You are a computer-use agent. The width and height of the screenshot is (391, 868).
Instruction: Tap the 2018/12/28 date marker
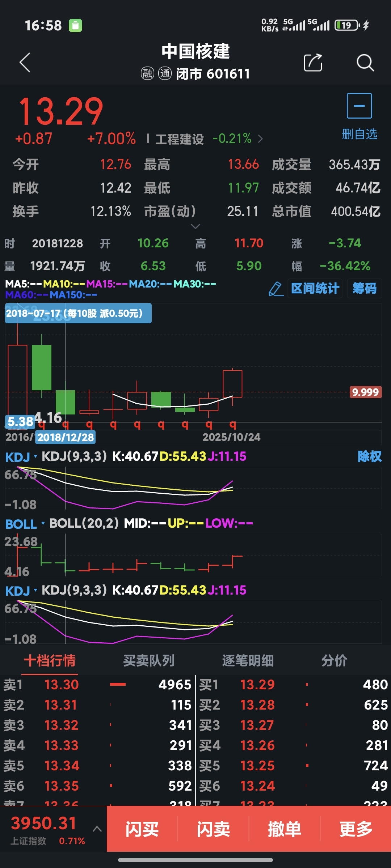[x=66, y=437]
